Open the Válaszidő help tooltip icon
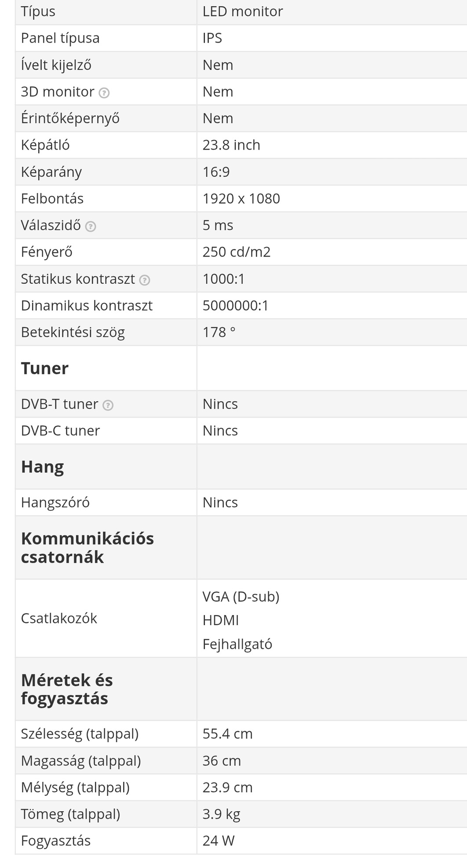Screen dimensions: 467x868 [91, 227]
